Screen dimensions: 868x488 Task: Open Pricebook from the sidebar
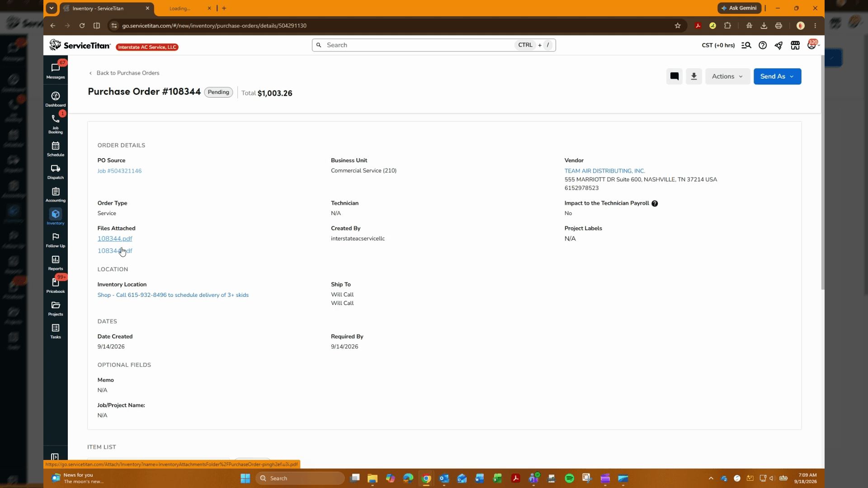point(56,286)
